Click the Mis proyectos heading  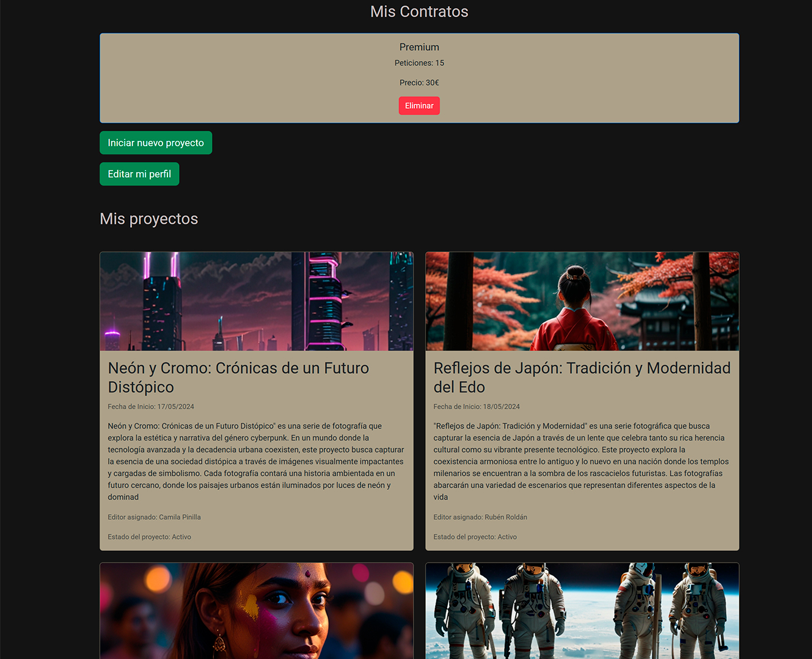click(x=149, y=219)
